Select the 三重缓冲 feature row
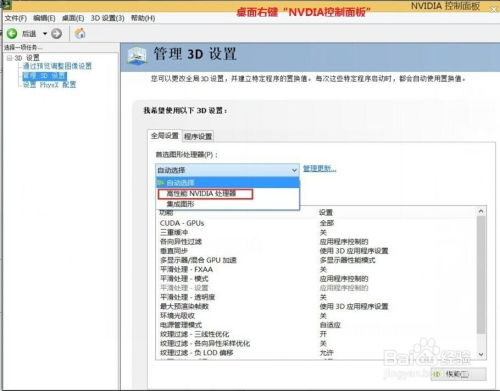 click(x=317, y=232)
